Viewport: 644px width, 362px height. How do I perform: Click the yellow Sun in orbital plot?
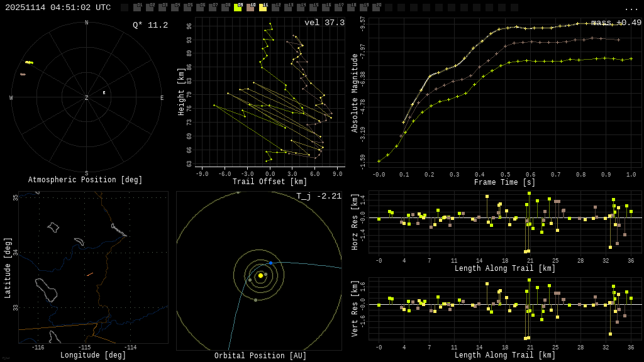[260, 275]
